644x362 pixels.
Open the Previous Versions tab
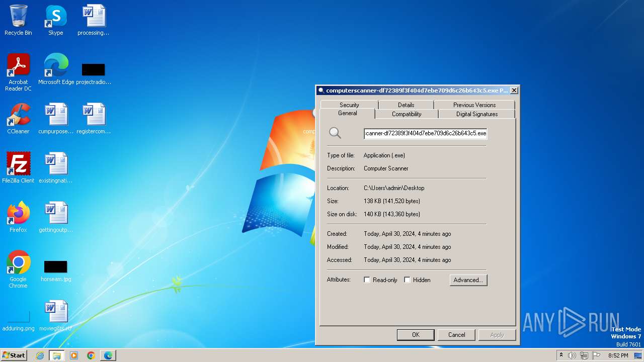coord(474,105)
